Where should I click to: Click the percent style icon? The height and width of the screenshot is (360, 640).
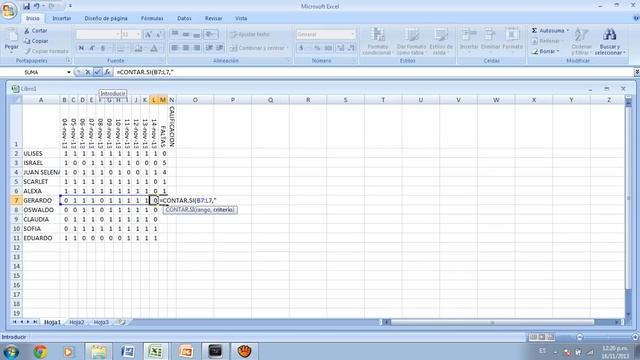[317, 48]
